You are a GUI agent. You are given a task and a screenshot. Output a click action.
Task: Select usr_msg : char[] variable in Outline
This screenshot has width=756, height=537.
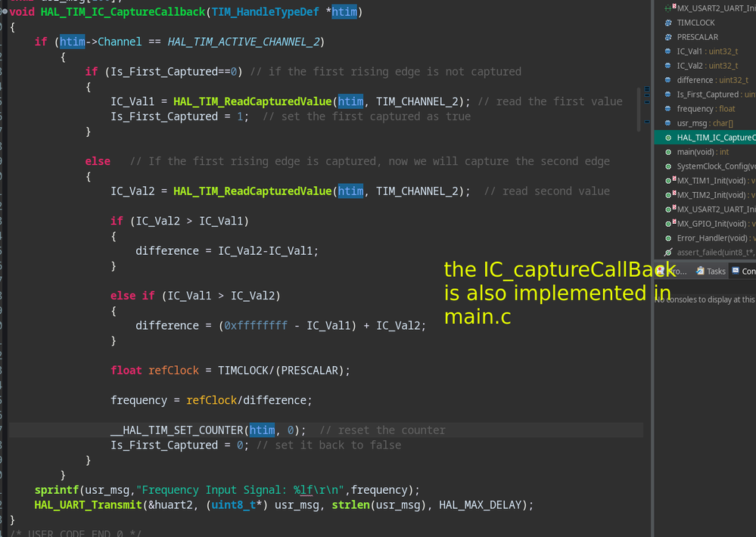click(x=705, y=123)
